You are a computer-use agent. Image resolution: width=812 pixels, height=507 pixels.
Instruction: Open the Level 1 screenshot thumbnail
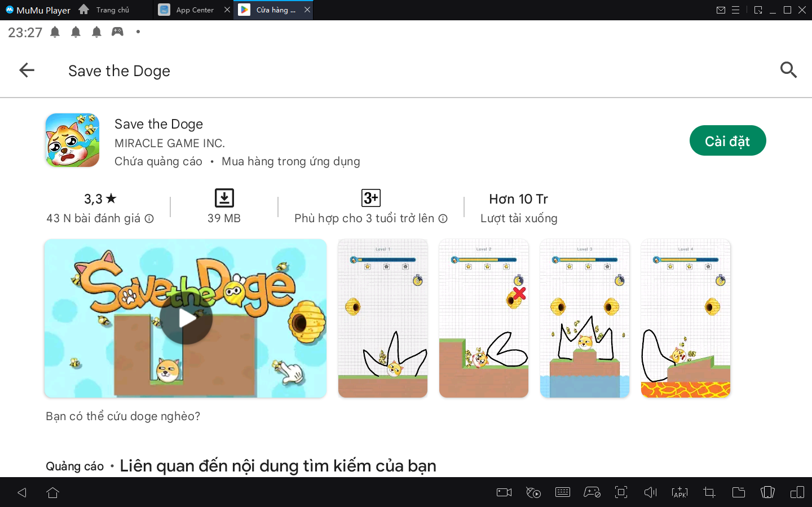[x=383, y=319]
